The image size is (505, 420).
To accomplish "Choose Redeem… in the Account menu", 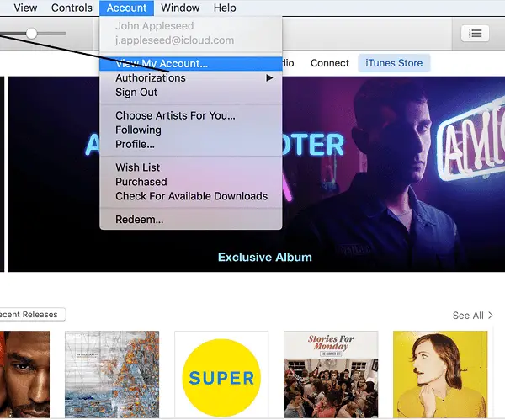I will tap(191, 220).
